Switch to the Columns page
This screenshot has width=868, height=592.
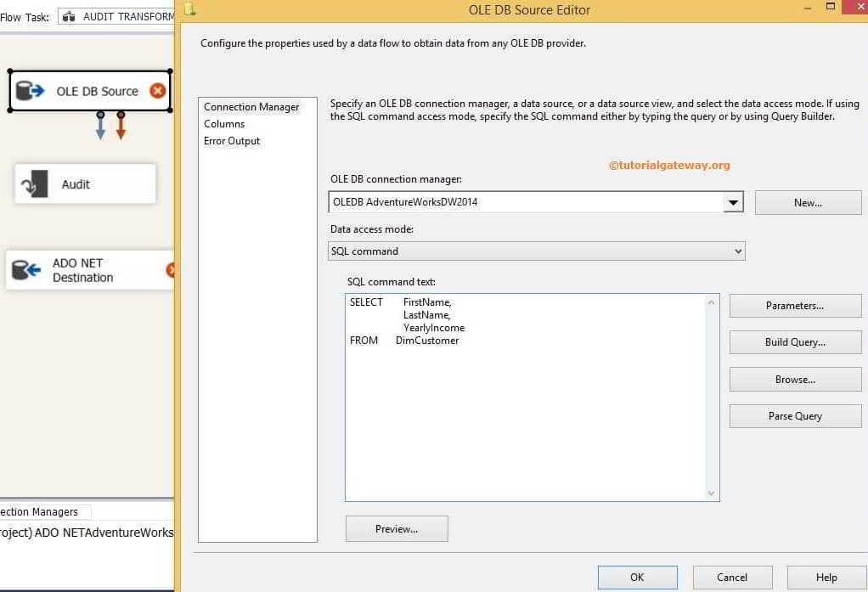[x=224, y=123]
